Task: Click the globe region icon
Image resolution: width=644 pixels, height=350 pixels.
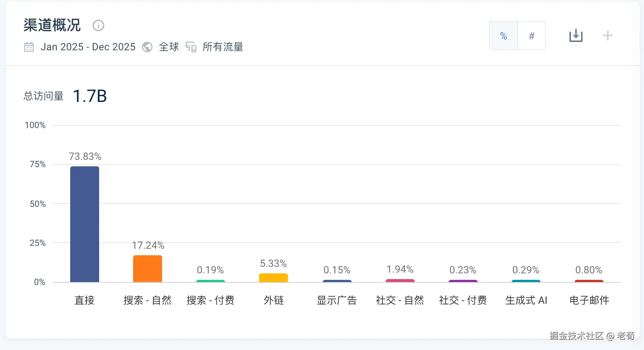Action: click(147, 47)
